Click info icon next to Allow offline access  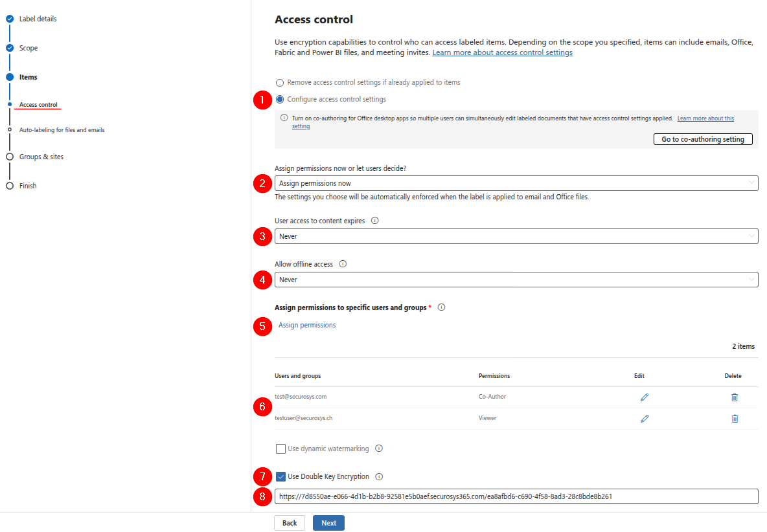343,264
